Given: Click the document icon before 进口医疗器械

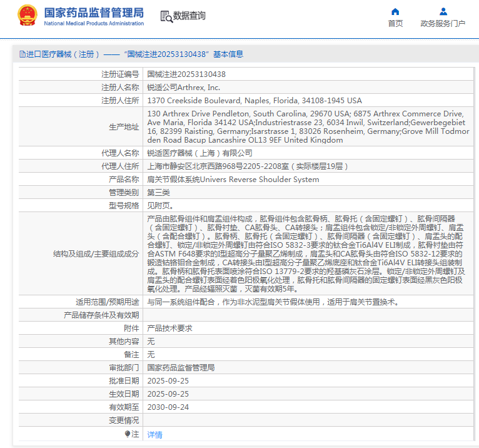Looking at the screenshot, I should coord(22,54).
